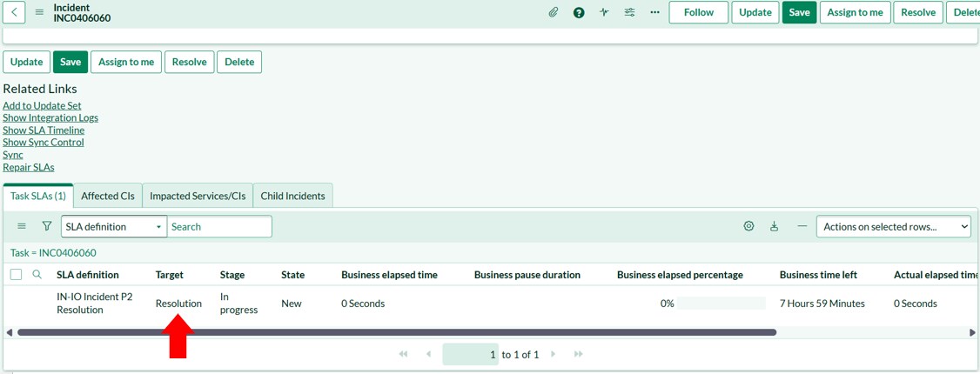The height and width of the screenshot is (374, 980).
Task: Click the 7 Hours 59 Minutes cell
Action: [822, 304]
